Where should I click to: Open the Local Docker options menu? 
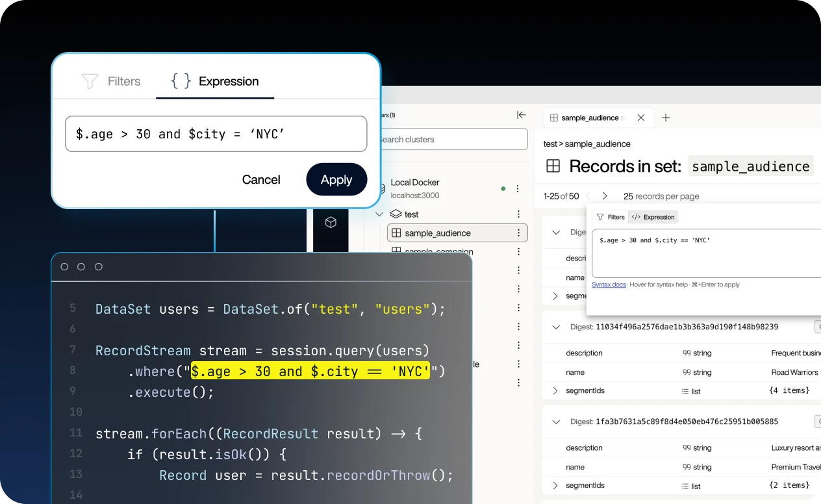(x=518, y=188)
